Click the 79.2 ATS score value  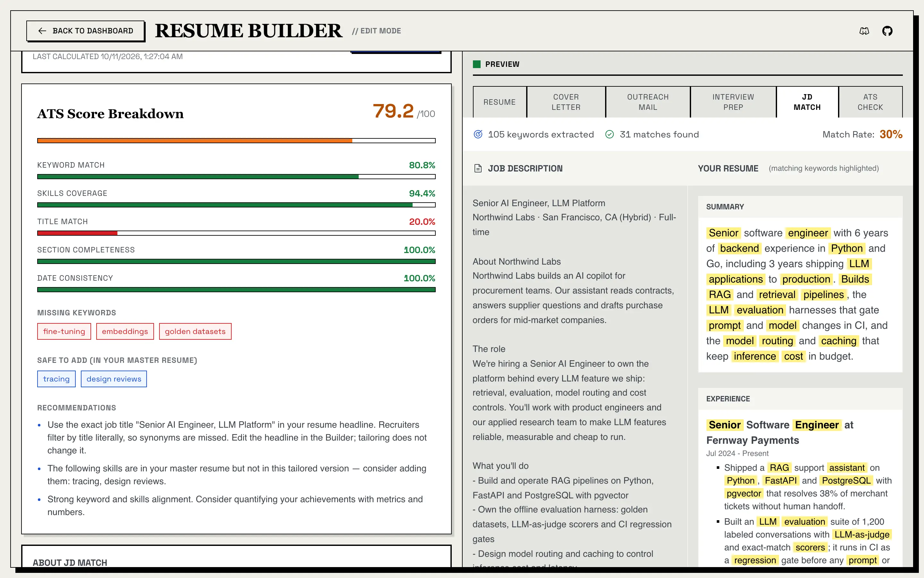click(393, 111)
